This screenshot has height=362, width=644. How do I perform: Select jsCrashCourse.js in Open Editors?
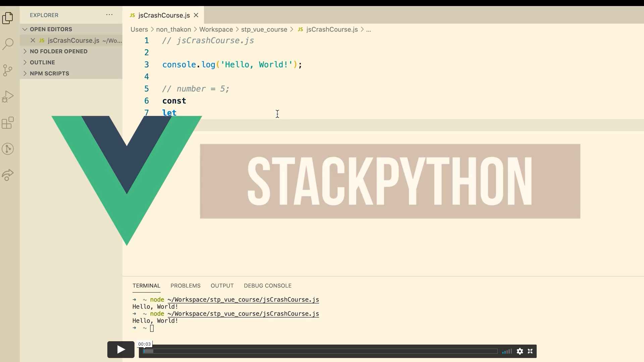click(71, 40)
